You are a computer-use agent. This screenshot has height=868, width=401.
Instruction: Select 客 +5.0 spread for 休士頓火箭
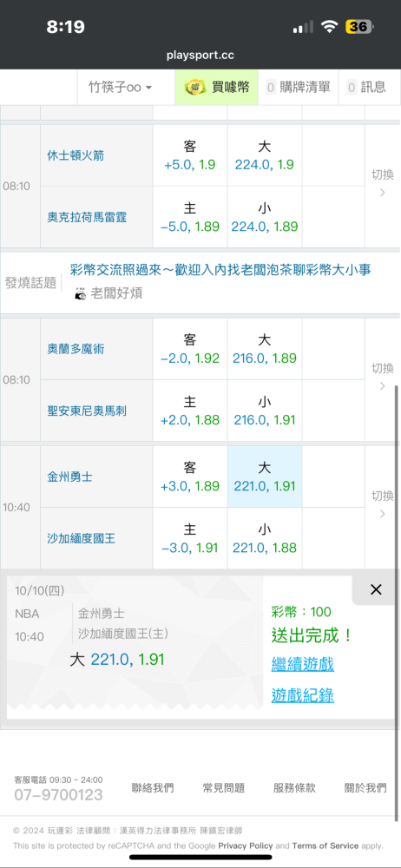[x=190, y=155]
